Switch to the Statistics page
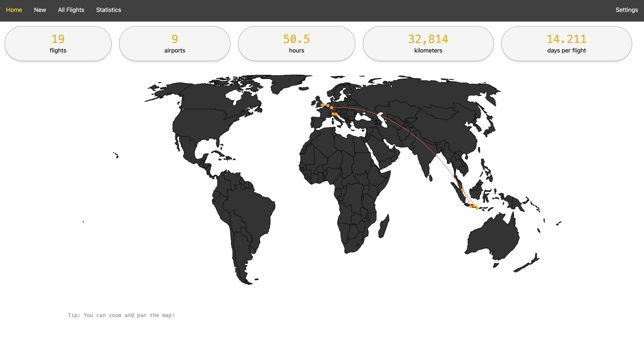 [108, 10]
